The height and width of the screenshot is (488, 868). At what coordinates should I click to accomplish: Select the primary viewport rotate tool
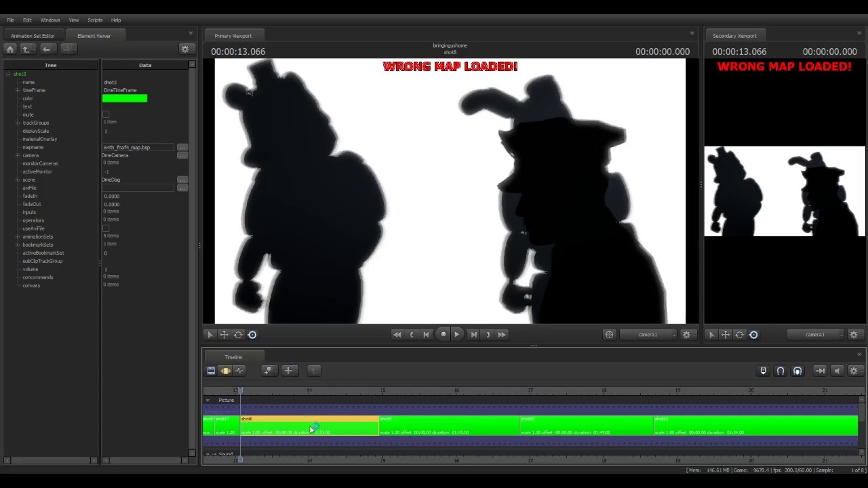pos(238,335)
